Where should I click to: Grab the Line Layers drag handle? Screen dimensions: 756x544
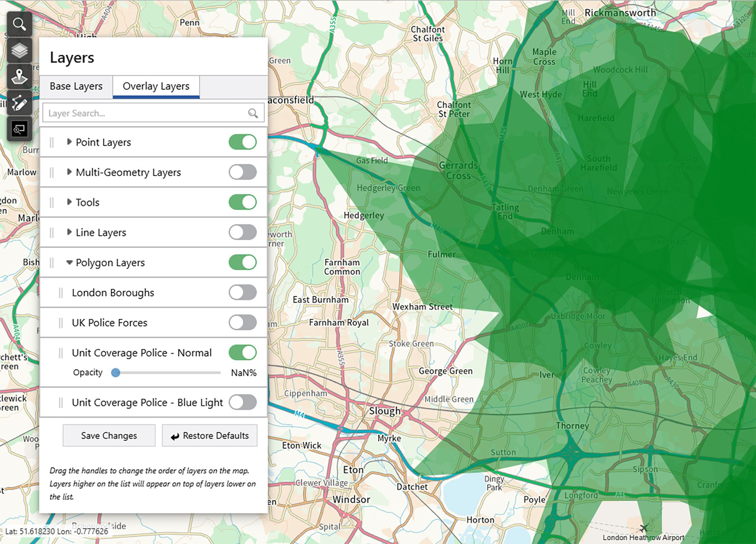[x=52, y=232]
